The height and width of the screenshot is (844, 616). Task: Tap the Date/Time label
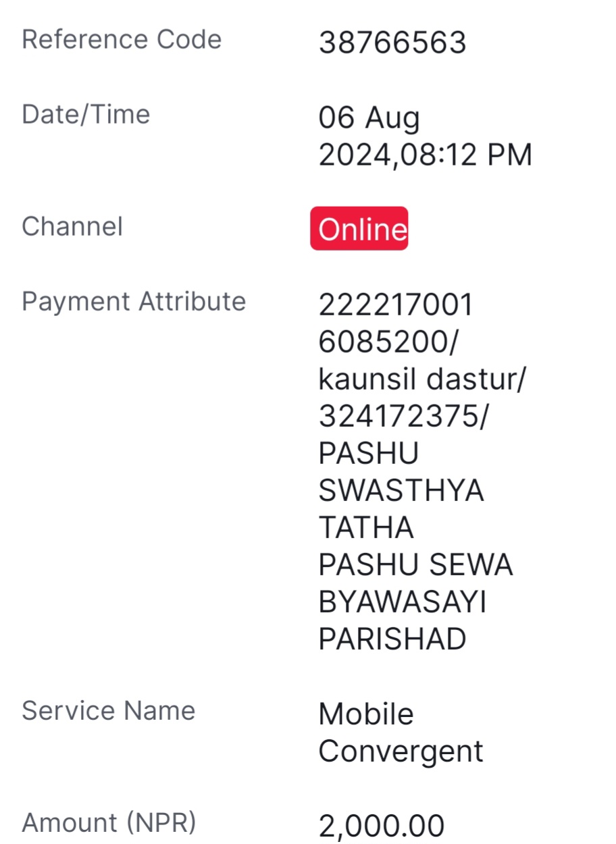click(86, 114)
